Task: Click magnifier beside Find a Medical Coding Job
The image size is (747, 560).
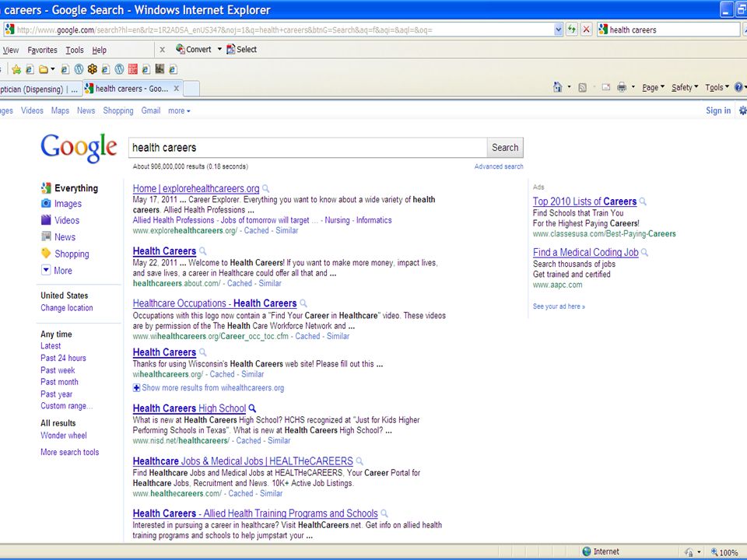Action: click(644, 252)
